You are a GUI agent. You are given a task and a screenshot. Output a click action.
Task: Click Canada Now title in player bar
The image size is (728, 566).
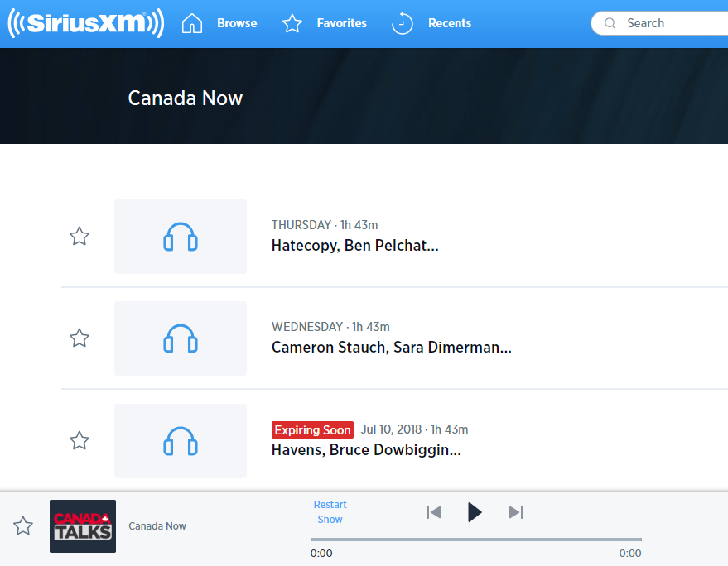157,526
